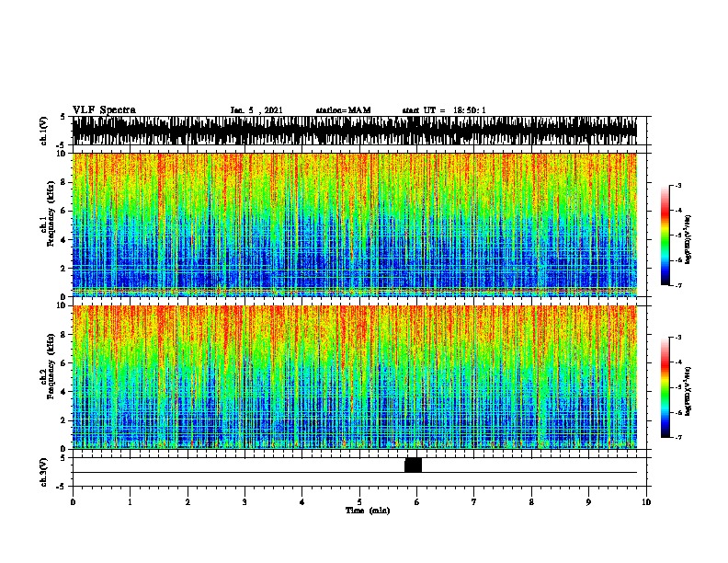Click the "-7" label on ch.2 color scale
The image size is (728, 563).
pos(678,438)
